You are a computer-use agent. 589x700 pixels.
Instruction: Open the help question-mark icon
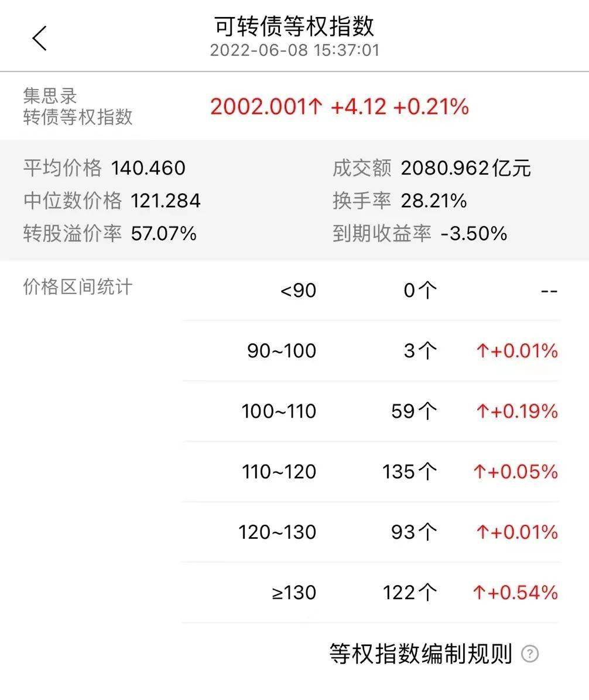(530, 654)
